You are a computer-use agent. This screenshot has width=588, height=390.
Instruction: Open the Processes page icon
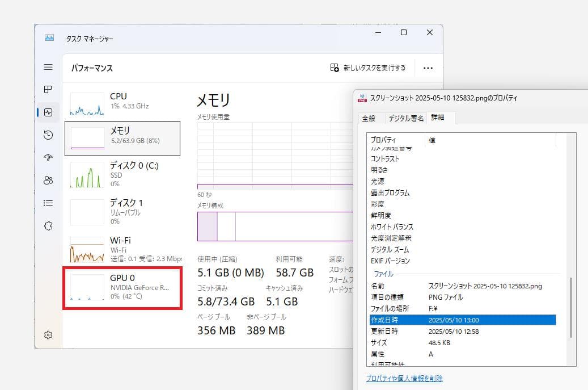[x=48, y=90]
